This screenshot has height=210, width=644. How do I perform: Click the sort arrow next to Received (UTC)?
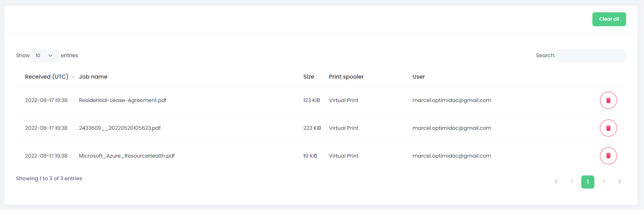73,77
